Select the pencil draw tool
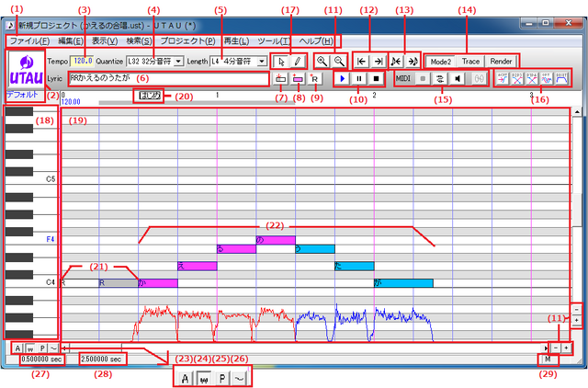Viewport: 588px width, 388px height. (298, 62)
